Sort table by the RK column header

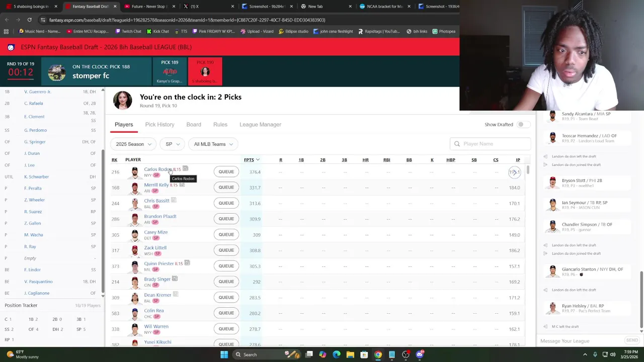click(x=114, y=160)
